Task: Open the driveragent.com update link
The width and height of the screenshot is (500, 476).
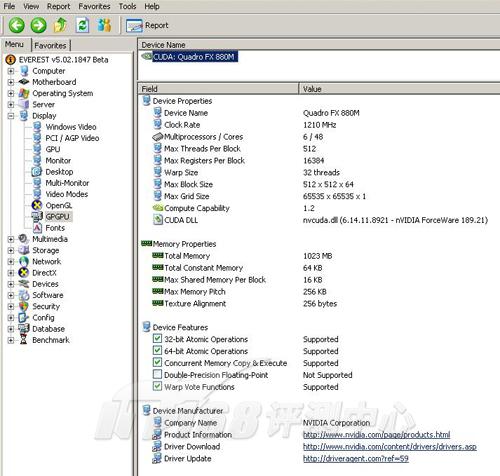Action: (356, 459)
